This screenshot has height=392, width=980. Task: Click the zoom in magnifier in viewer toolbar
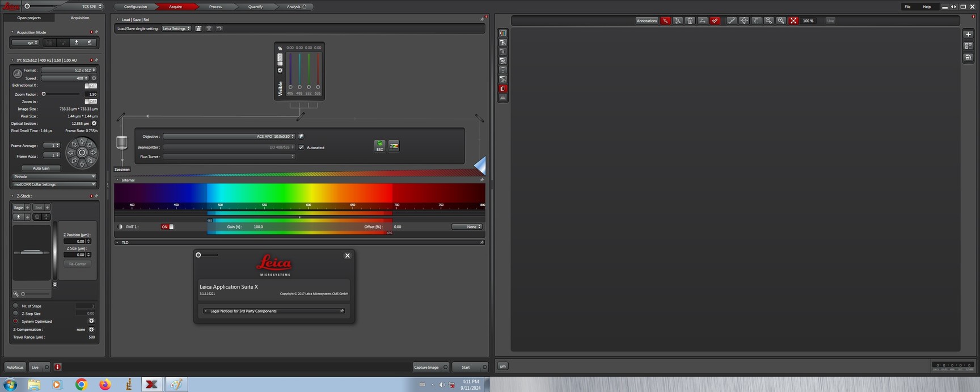781,20
